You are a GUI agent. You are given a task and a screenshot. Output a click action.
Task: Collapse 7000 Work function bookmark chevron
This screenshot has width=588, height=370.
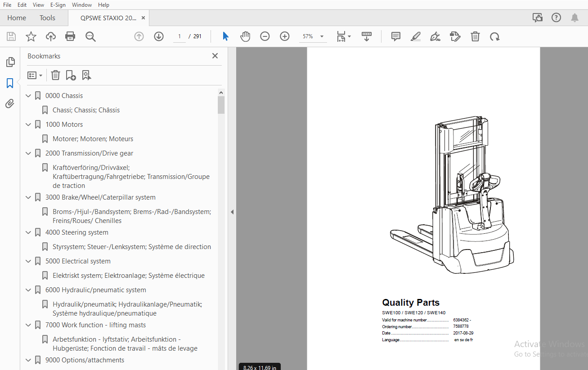click(x=28, y=325)
